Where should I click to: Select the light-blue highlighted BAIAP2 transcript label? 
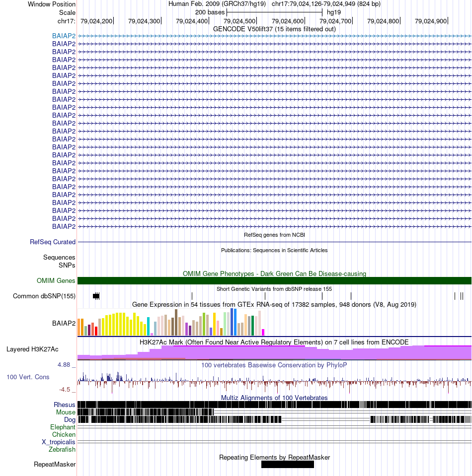(64, 36)
